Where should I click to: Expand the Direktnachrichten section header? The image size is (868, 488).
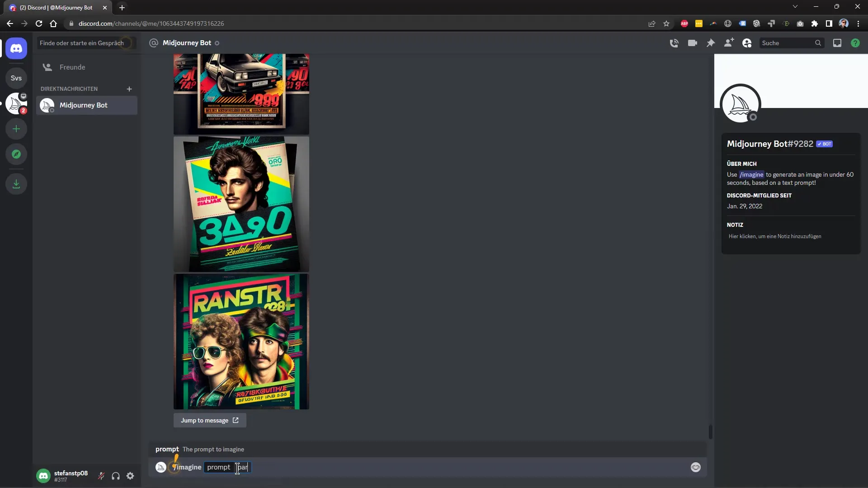pyautogui.click(x=69, y=88)
